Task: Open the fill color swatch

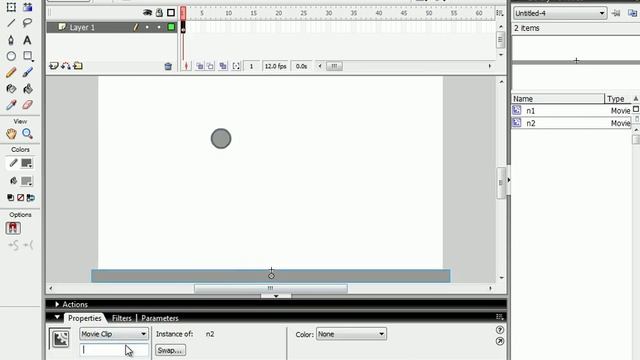Action: point(27,181)
